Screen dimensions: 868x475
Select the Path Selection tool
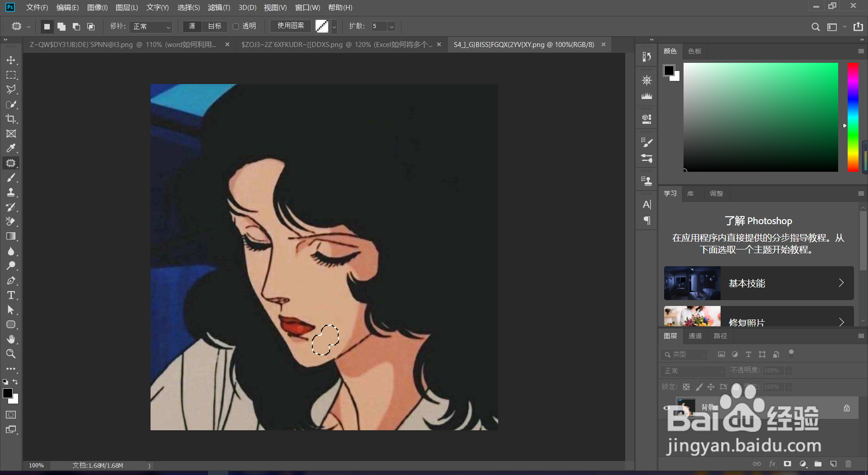point(11,310)
